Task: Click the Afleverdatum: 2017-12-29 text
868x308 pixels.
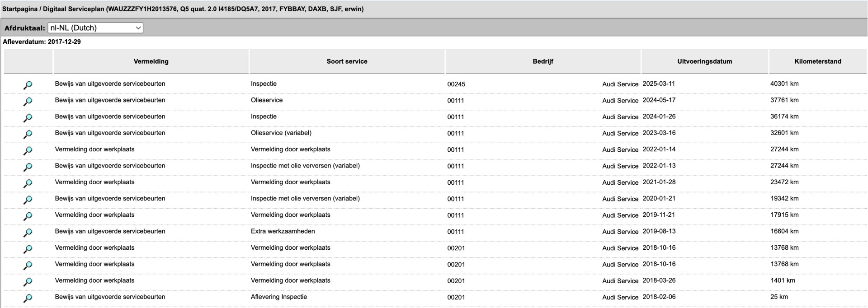Action: (x=42, y=42)
